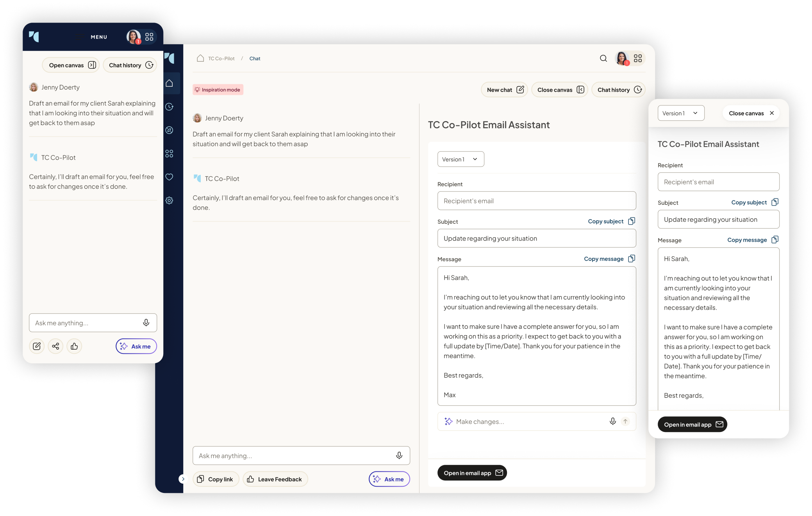This screenshot has width=812, height=516.
Task: Submit changes with the up-arrow send icon
Action: [x=626, y=421]
